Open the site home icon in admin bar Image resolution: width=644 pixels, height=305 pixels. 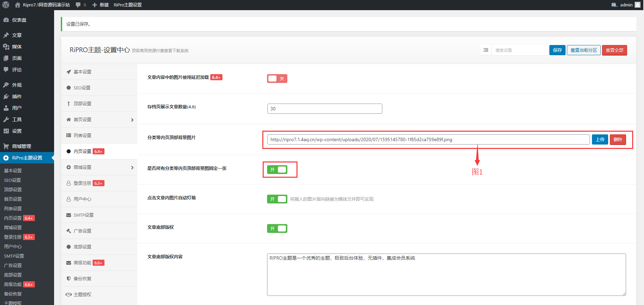pos(18,5)
